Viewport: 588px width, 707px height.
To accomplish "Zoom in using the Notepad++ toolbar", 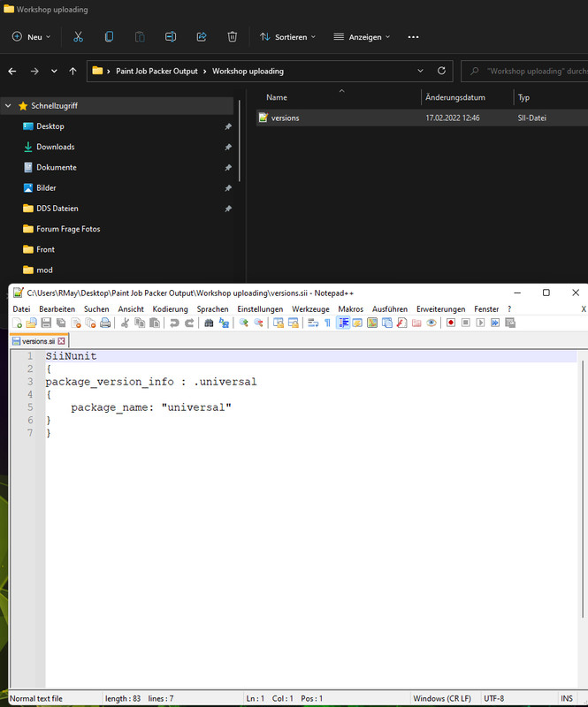I will pyautogui.click(x=244, y=323).
